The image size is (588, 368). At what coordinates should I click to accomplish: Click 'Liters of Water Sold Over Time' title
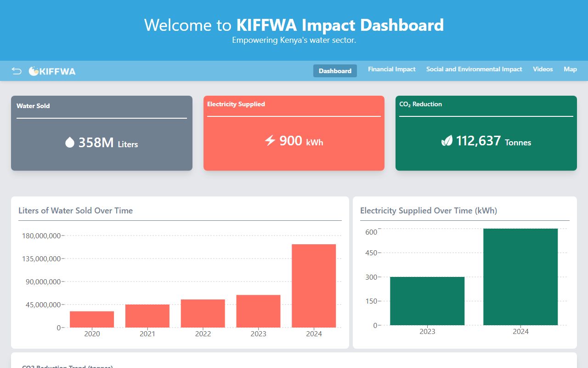click(x=76, y=211)
